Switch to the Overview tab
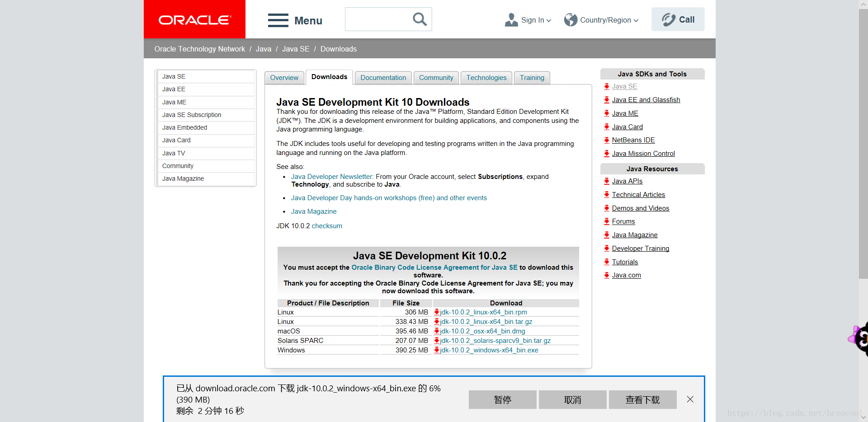 point(284,78)
